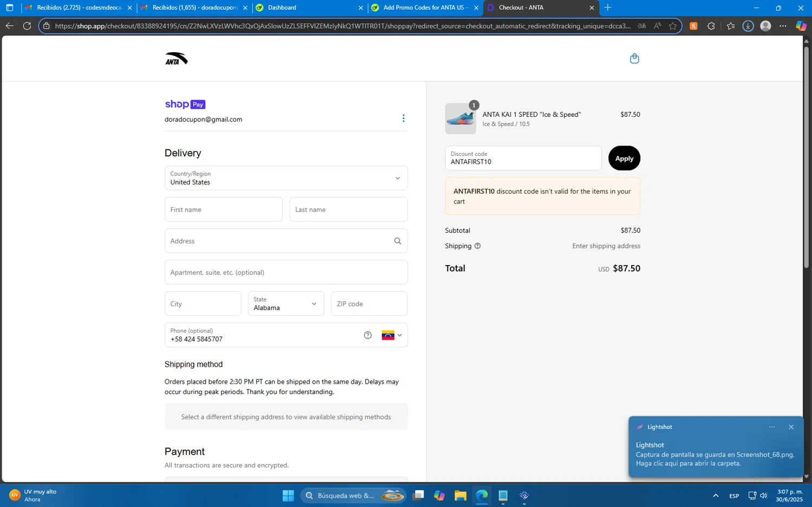The height and width of the screenshot is (507, 812).
Task: Click the ZIP code input field
Action: coord(369,304)
